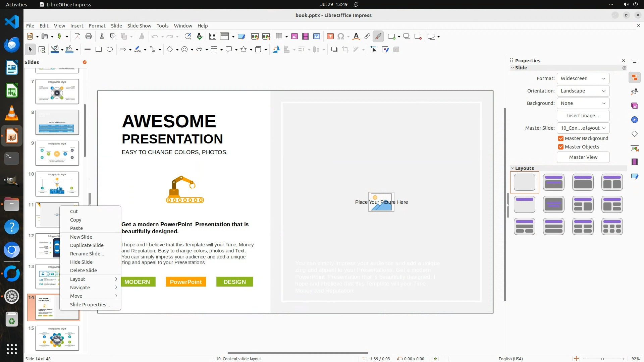The width and height of the screenshot is (644, 362).
Task: Uncheck the Master Background checkbox
Action: [560, 138]
